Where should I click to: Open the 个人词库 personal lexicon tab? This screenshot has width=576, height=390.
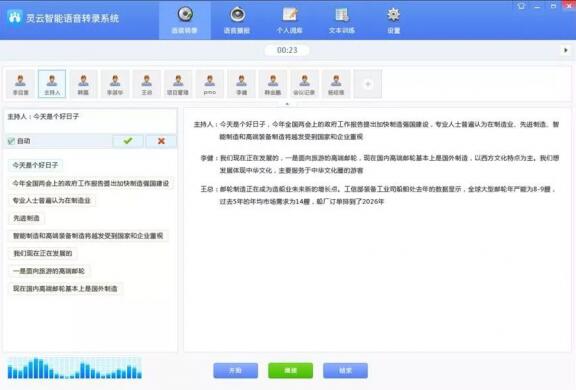pos(289,21)
